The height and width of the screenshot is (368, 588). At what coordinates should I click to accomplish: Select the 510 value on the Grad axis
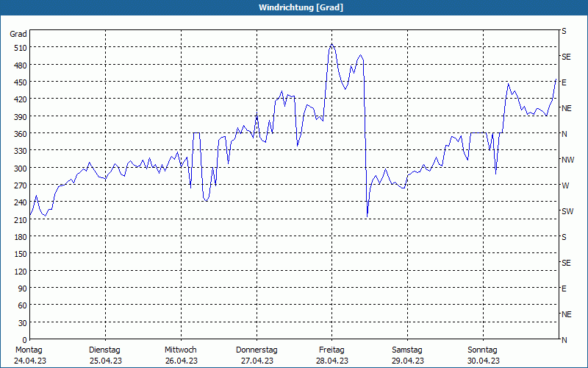click(x=21, y=48)
